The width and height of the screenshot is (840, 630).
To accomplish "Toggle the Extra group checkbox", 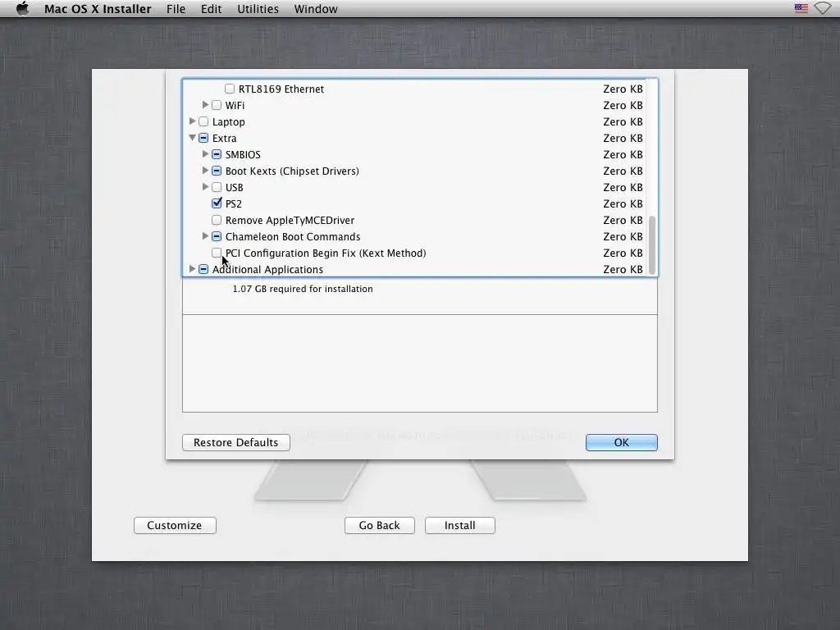I will [203, 138].
